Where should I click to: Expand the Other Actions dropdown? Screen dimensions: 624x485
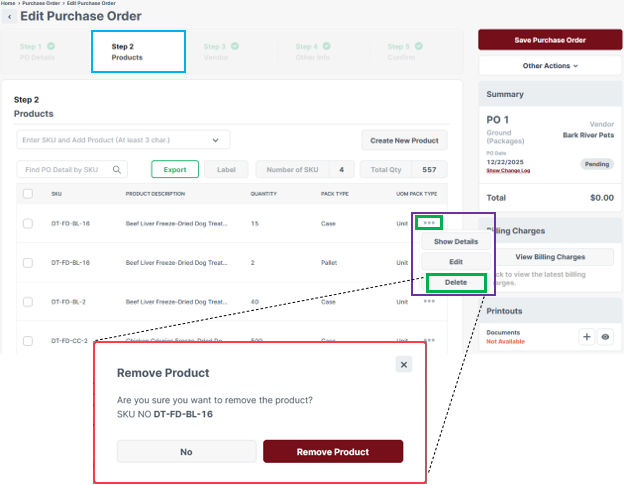550,66
